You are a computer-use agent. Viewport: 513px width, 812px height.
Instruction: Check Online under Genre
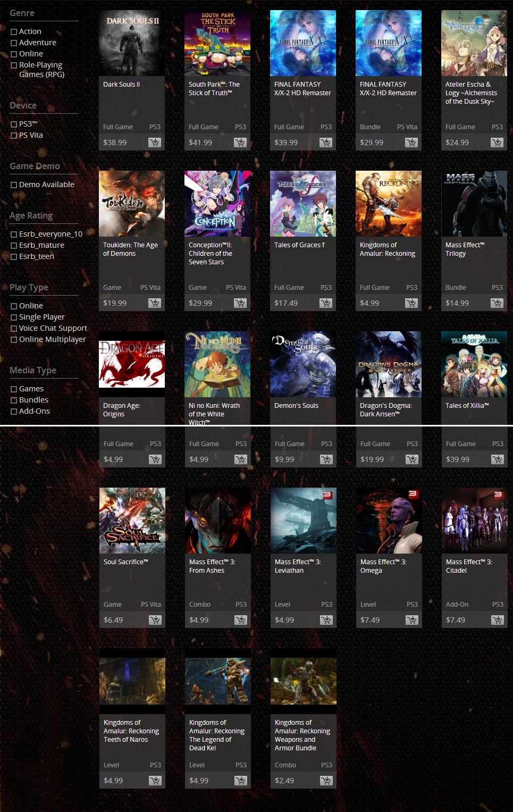14,54
